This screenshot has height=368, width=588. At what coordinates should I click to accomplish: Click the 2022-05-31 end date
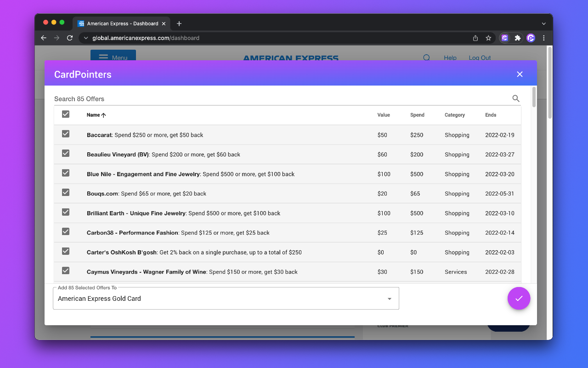500,194
